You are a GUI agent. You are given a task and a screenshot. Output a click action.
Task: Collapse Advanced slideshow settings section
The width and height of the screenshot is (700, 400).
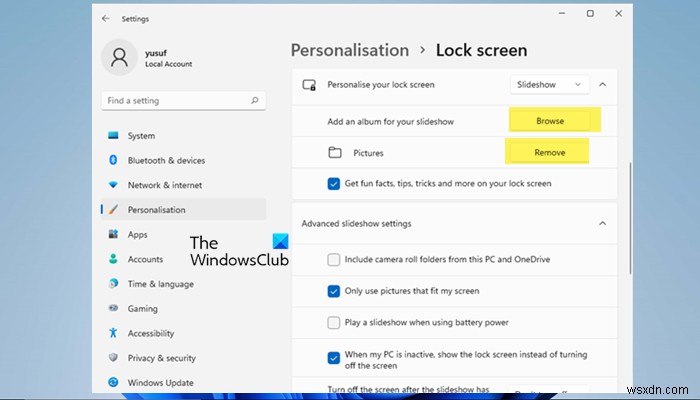click(x=603, y=223)
